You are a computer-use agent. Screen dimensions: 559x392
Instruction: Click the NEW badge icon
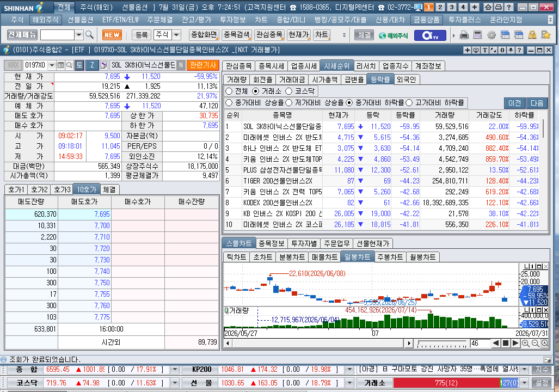[112, 35]
